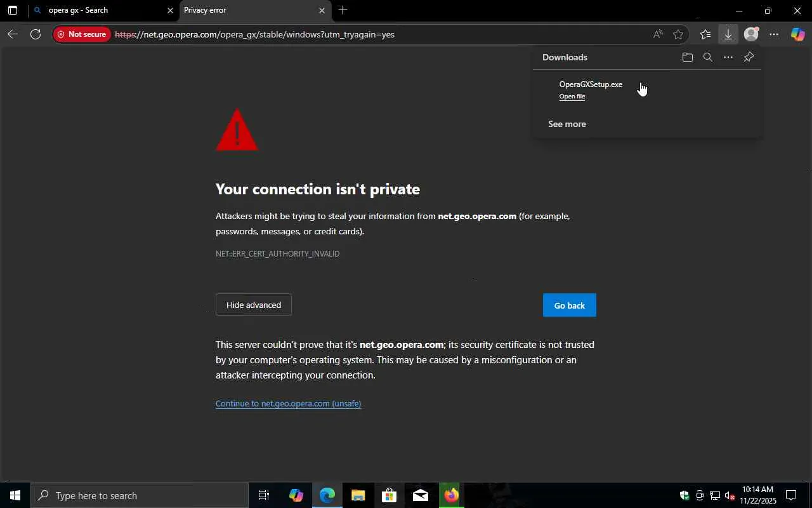
Task: Pin the Downloads panel
Action: pyautogui.click(x=749, y=57)
